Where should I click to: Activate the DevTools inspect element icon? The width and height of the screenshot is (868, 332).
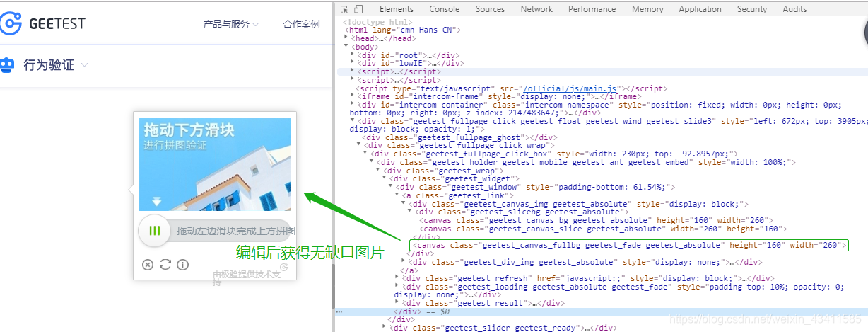pos(344,9)
